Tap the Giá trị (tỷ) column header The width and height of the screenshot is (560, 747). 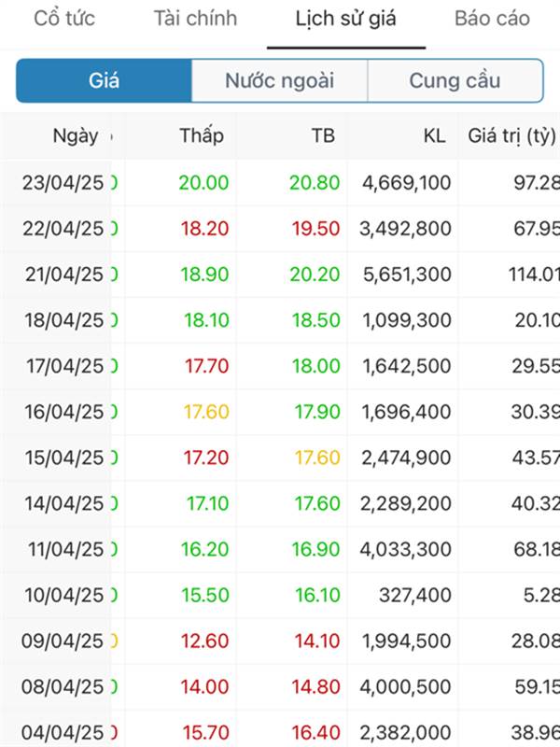(x=511, y=136)
